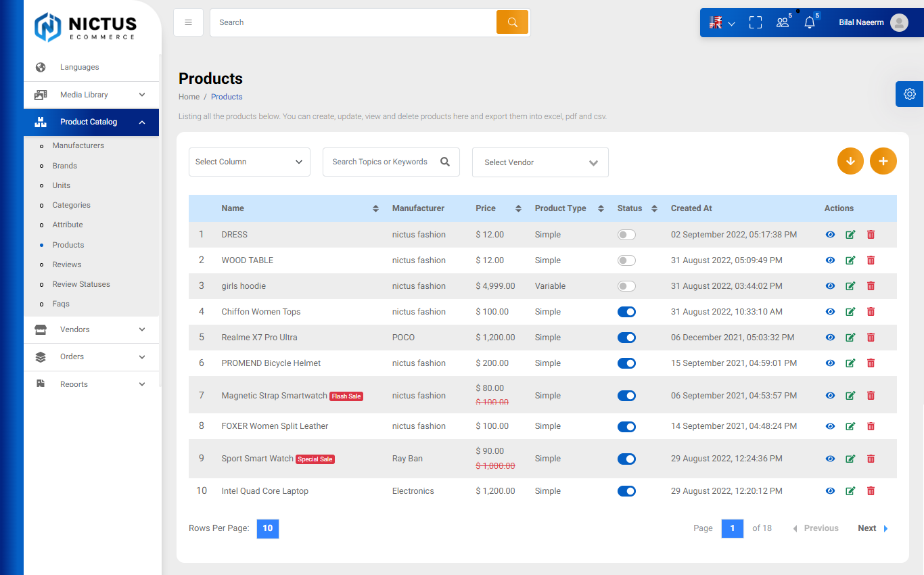Image resolution: width=924 pixels, height=575 pixels.
Task: Open the users group icon in header
Action: 783,22
